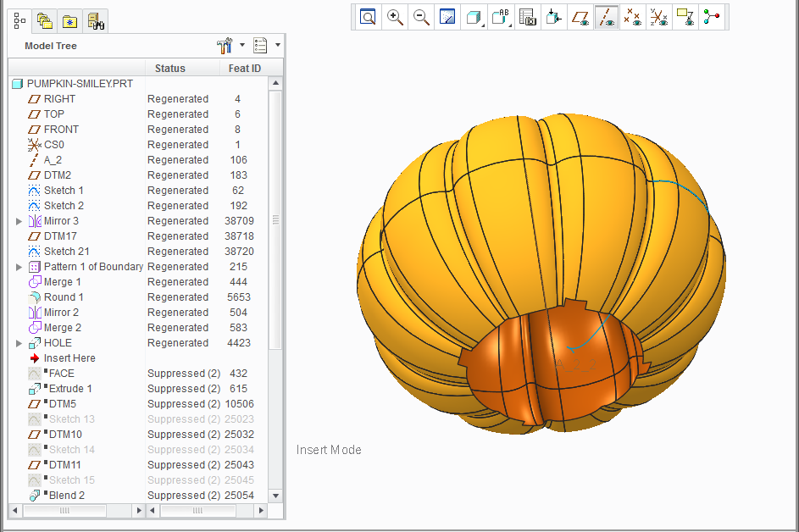Expand the HOLE feature
799x532 pixels.
19,343
